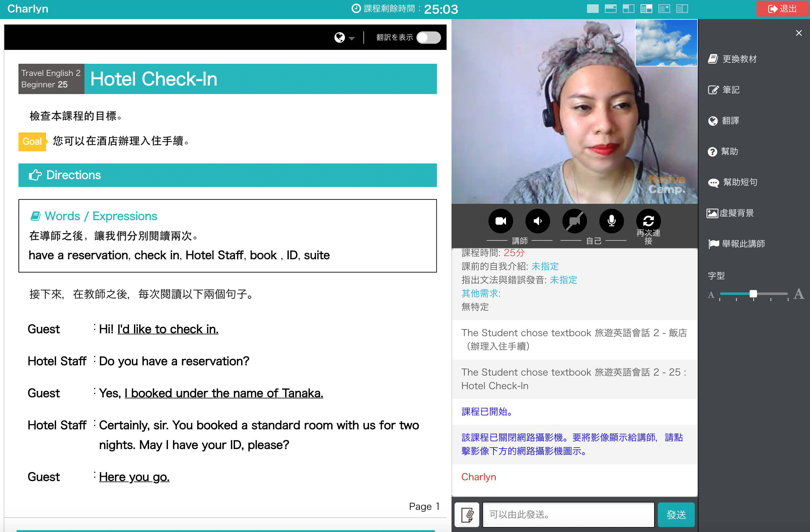Open 虛擬背景 virtual background setting

[x=730, y=213]
